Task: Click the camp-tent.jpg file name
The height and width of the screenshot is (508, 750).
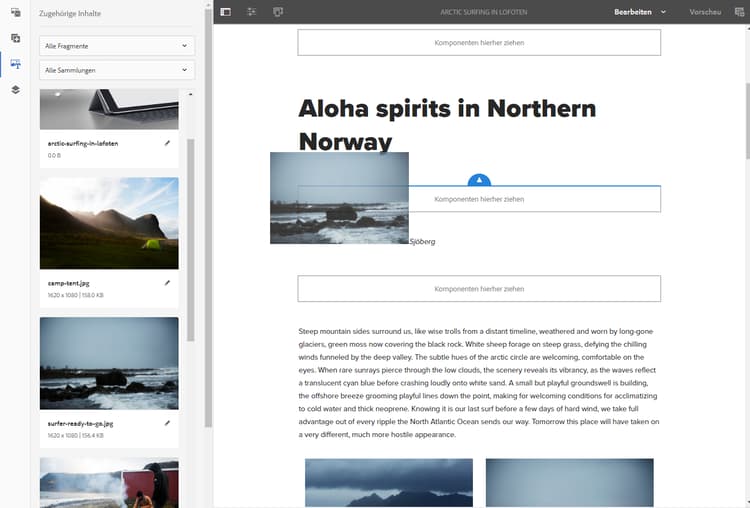Action: pyautogui.click(x=68, y=283)
